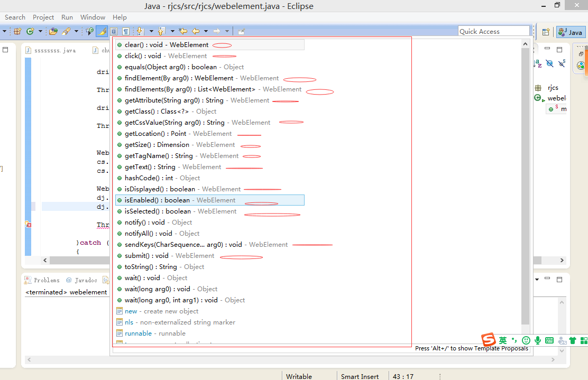Screen dimensions: 588x380
Task: Open the Java perspective button top right
Action: click(x=570, y=32)
